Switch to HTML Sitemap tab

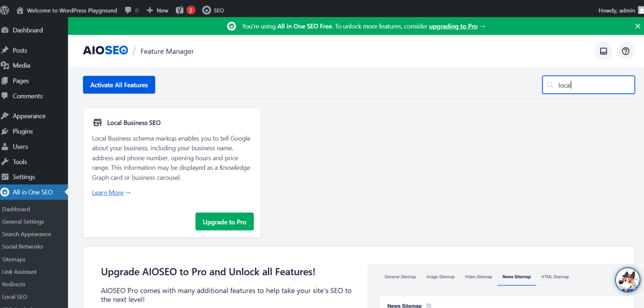point(555,277)
